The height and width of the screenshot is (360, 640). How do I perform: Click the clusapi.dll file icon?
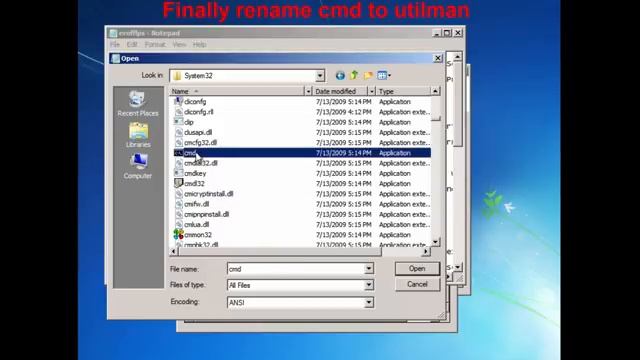[x=178, y=132]
